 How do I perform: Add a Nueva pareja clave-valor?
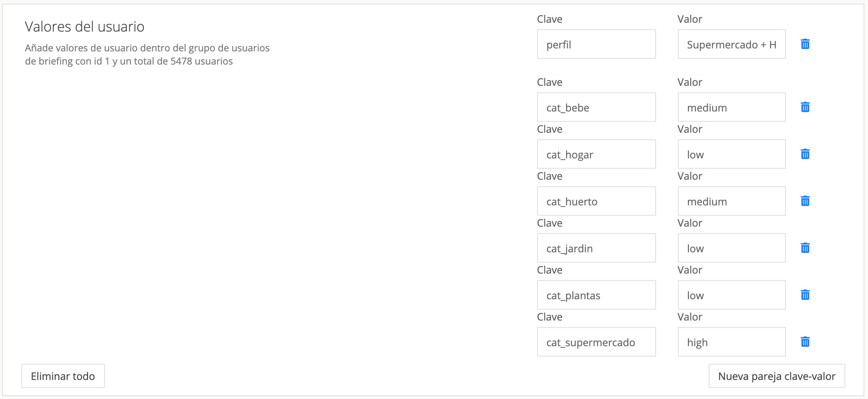(777, 376)
